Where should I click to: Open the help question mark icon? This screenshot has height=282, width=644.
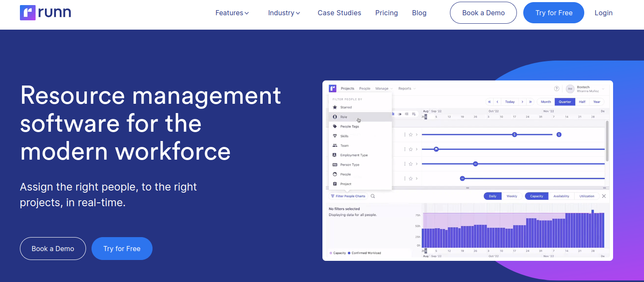(x=557, y=88)
